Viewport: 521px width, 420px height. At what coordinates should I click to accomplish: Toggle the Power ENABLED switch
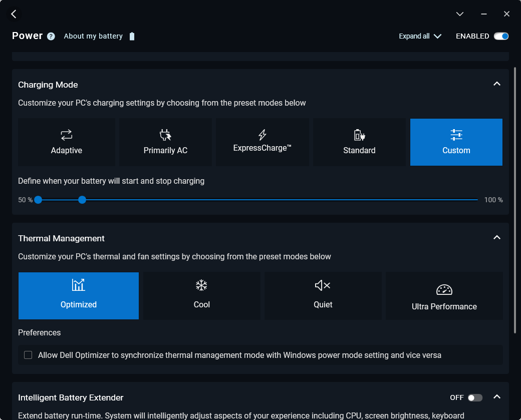click(x=501, y=36)
